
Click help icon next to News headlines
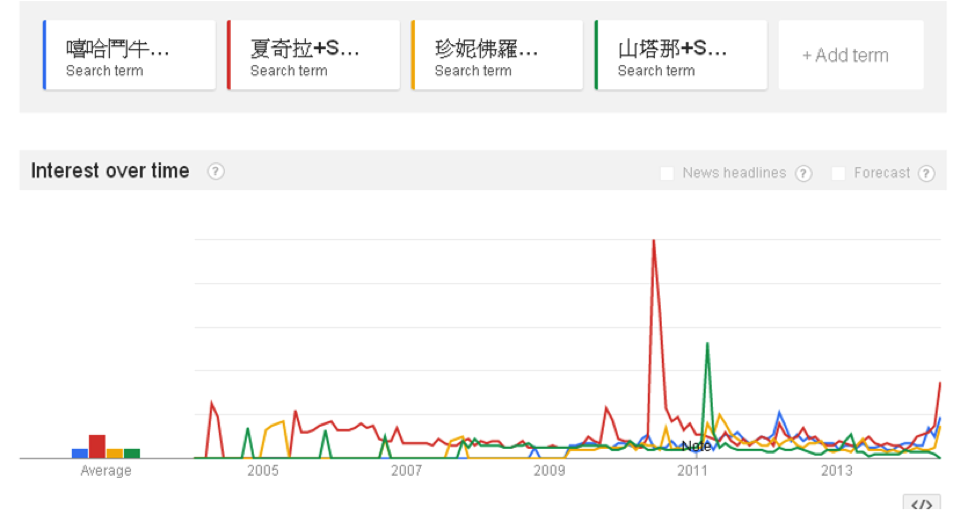coord(803,173)
